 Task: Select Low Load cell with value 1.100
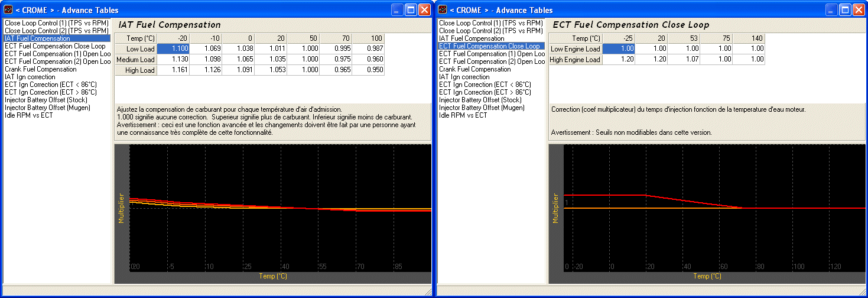173,48
